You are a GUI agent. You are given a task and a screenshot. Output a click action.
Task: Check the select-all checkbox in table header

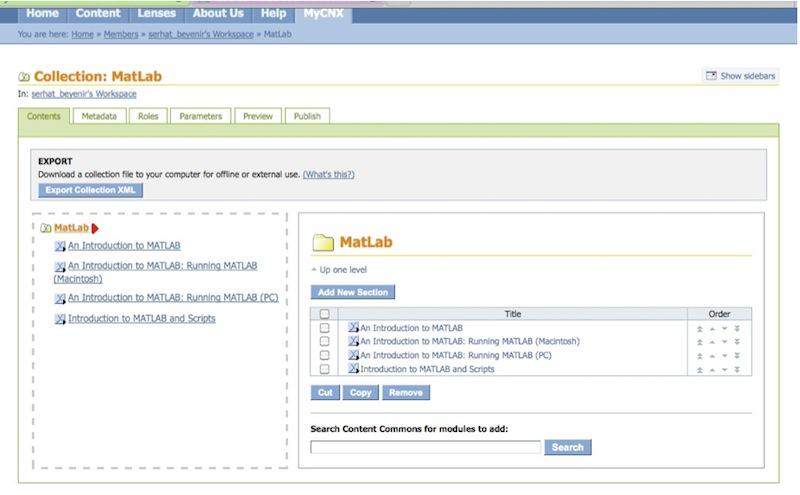pos(324,314)
